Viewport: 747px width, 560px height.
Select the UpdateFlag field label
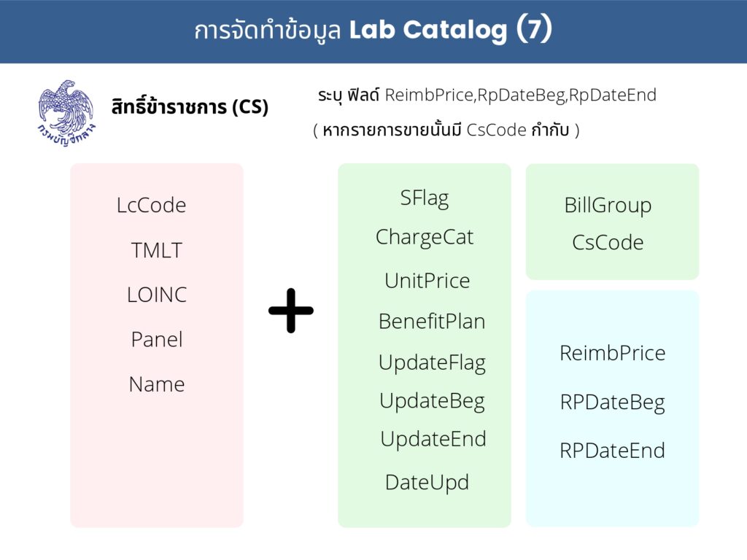click(431, 362)
